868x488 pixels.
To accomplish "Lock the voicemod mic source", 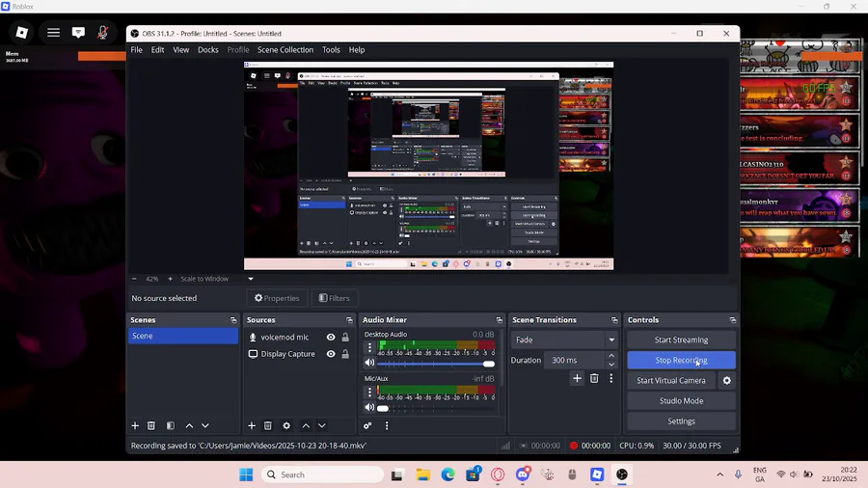I will [345, 337].
